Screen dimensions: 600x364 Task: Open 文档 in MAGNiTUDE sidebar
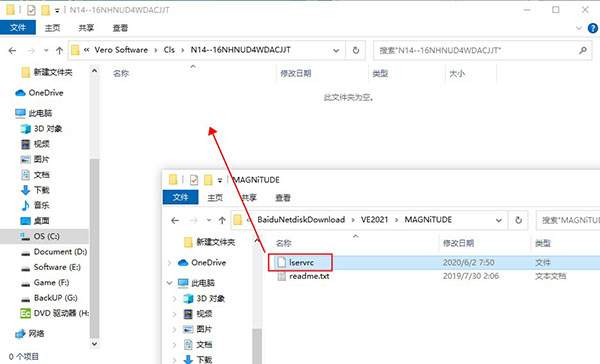point(198,344)
